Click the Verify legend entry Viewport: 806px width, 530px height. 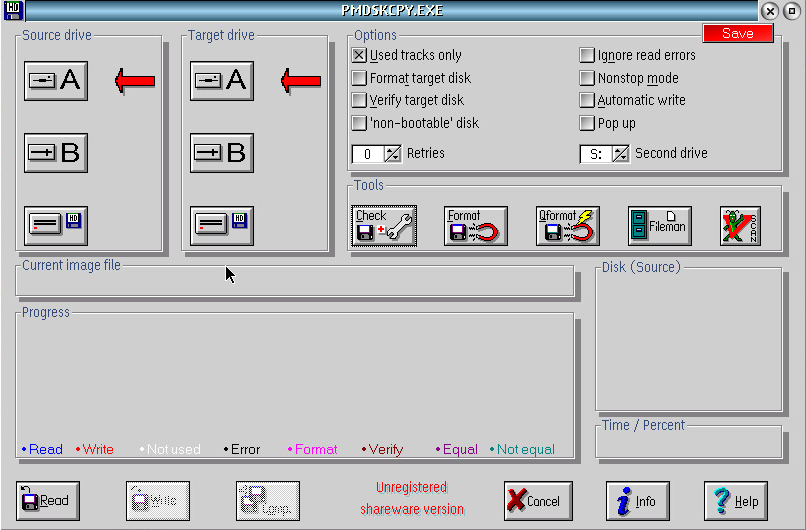pyautogui.click(x=382, y=449)
